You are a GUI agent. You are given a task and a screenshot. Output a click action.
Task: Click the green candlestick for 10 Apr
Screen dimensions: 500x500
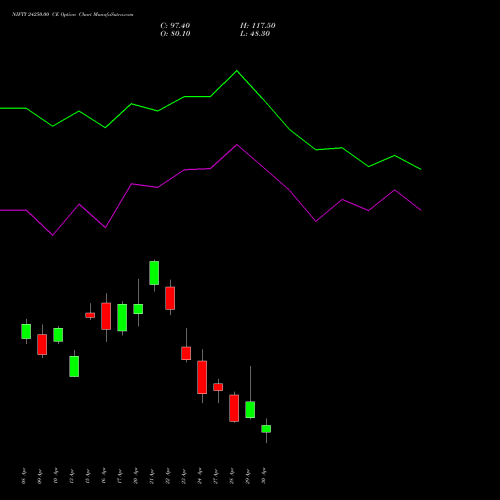(x=58, y=335)
